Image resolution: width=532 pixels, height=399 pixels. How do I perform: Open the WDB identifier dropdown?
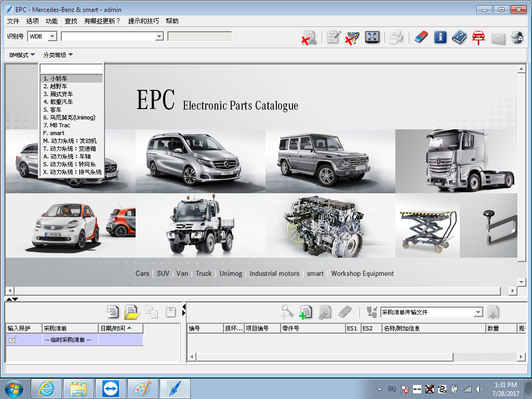tap(52, 36)
